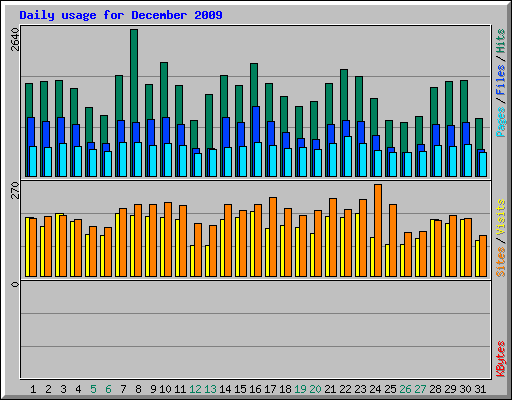
Task: Select weekend day 27 label
Action: [420, 389]
